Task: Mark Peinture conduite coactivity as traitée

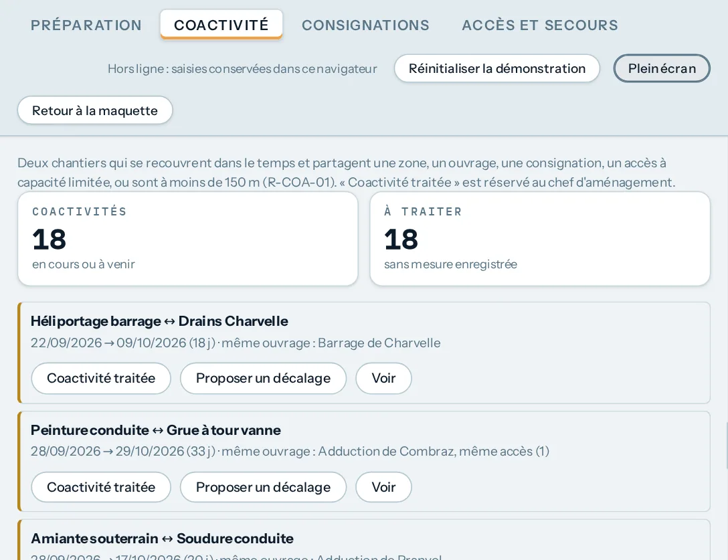Action: 101,487
